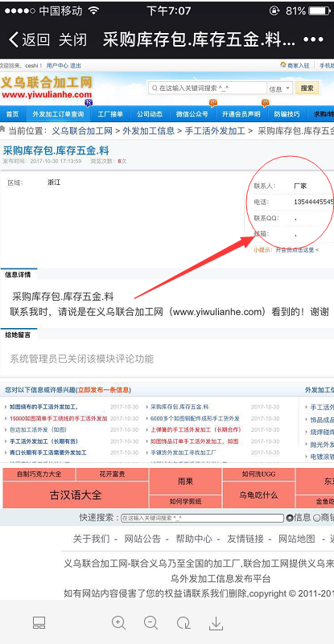334x644 pixels.
Task: Tap the home icon beside 当前位置
Action: tap(3, 129)
